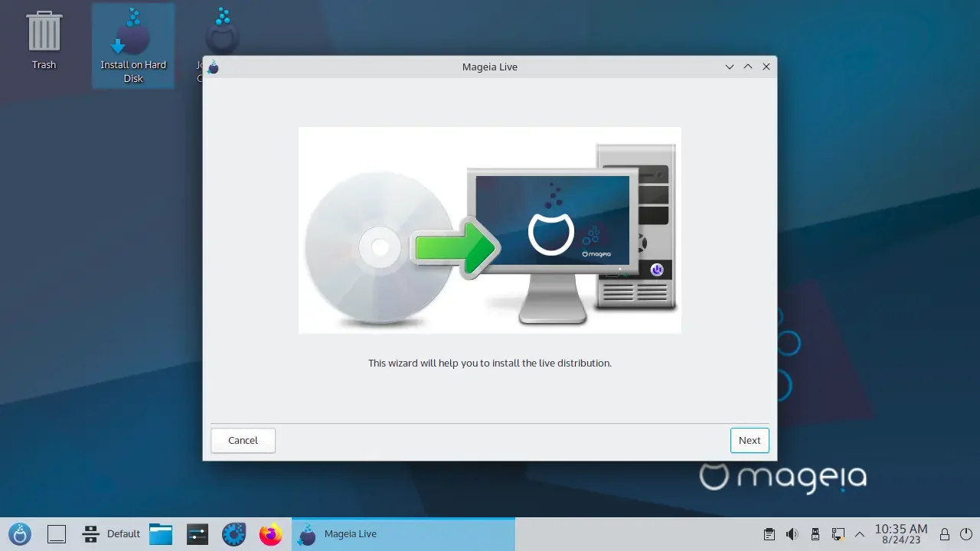Open Mageia Control Center from taskbar
Image resolution: width=980 pixels, height=551 pixels.
[234, 533]
